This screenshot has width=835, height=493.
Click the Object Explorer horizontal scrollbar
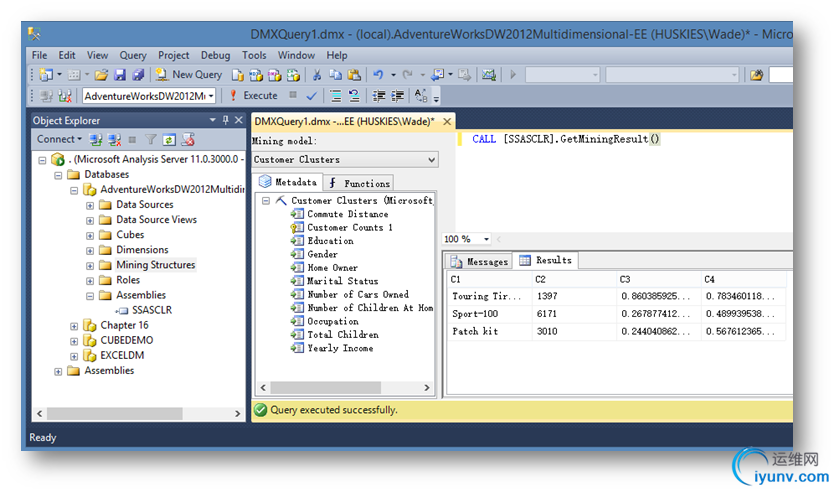pos(138,414)
